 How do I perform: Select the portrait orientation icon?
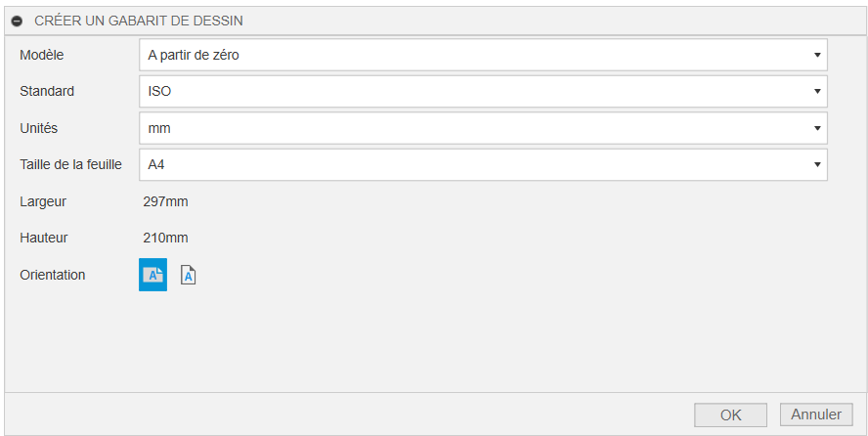pyautogui.click(x=189, y=276)
